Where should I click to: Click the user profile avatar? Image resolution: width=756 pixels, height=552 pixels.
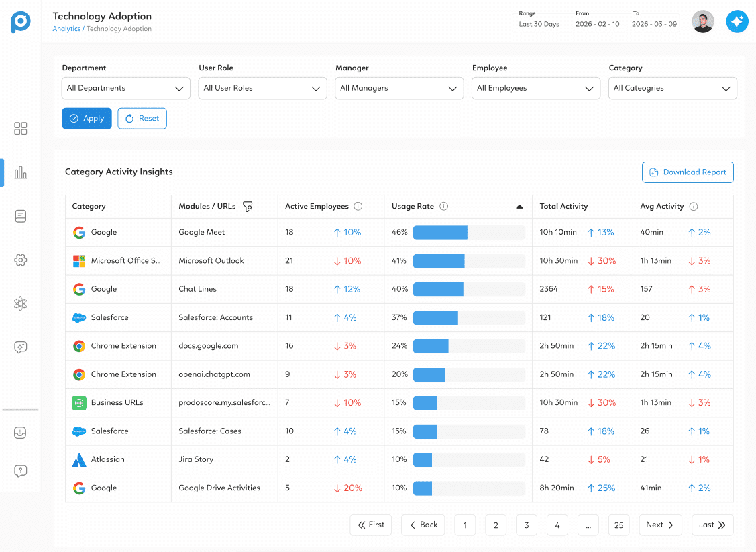pos(702,21)
